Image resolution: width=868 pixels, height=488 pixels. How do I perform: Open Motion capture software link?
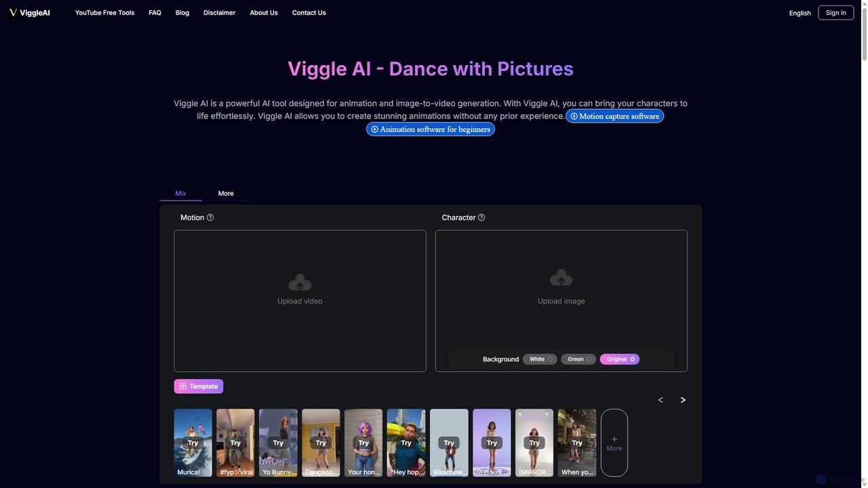(614, 116)
